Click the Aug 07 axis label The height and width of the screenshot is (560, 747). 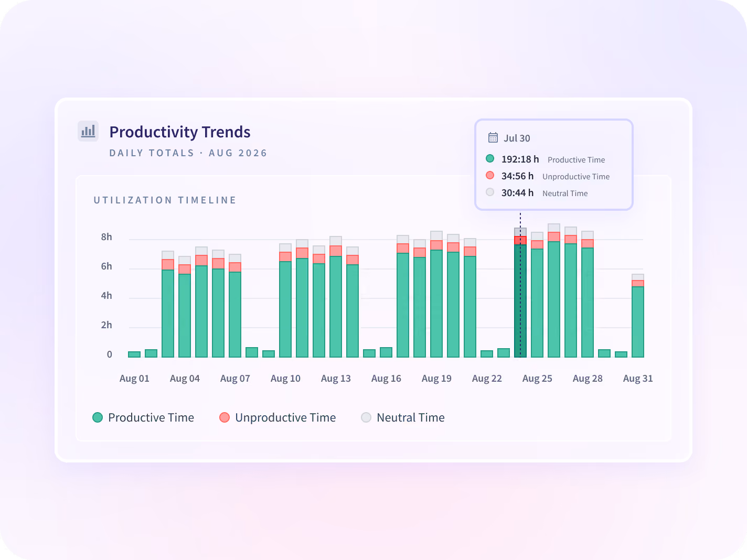coord(235,379)
